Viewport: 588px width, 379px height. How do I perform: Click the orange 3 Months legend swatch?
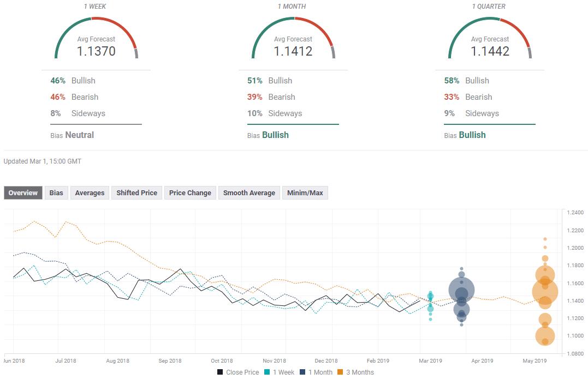pos(339,372)
